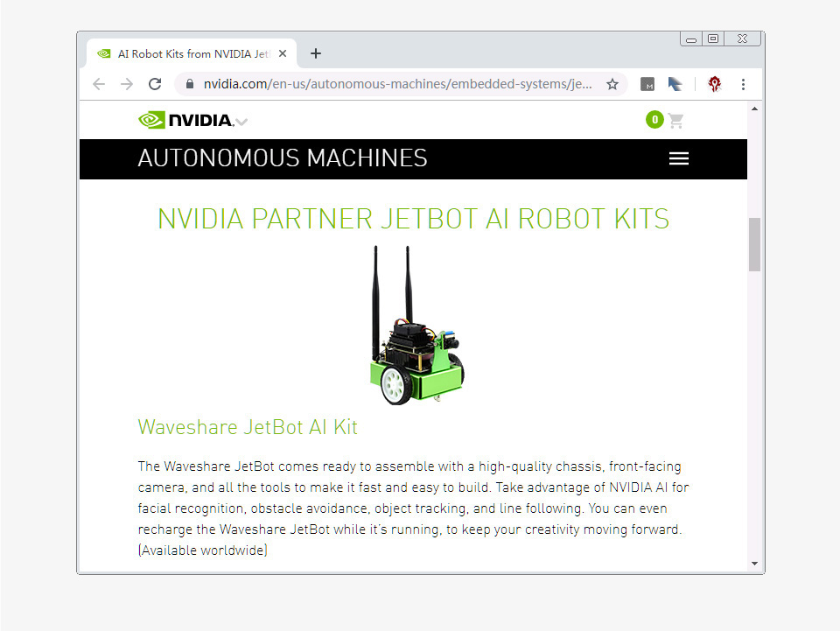
Task: Open the Chrome three-dot menu
Action: 743,84
